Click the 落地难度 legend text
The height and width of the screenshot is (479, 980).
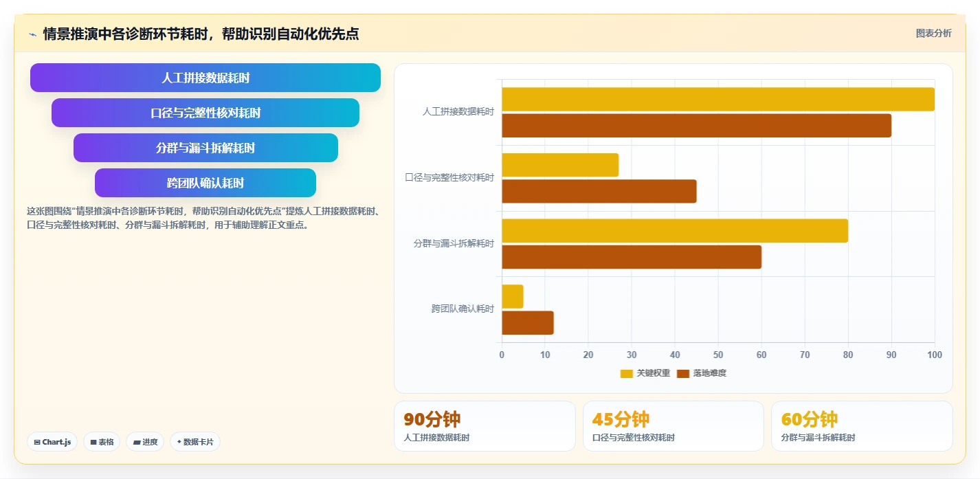click(709, 373)
